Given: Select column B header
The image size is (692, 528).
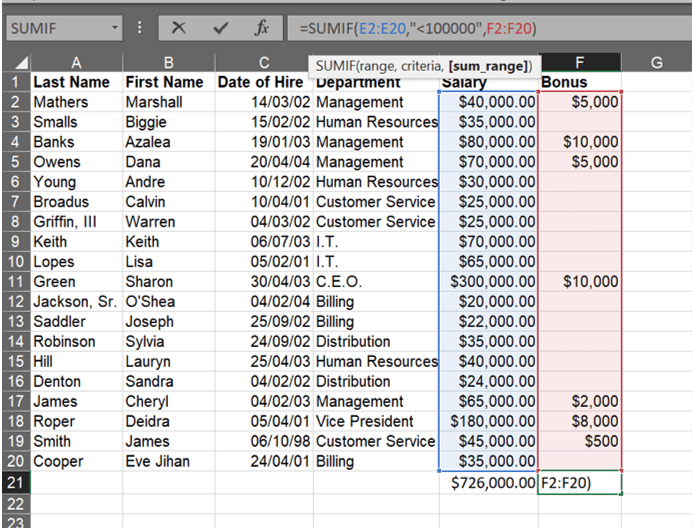Looking at the screenshot, I should coord(168,63).
